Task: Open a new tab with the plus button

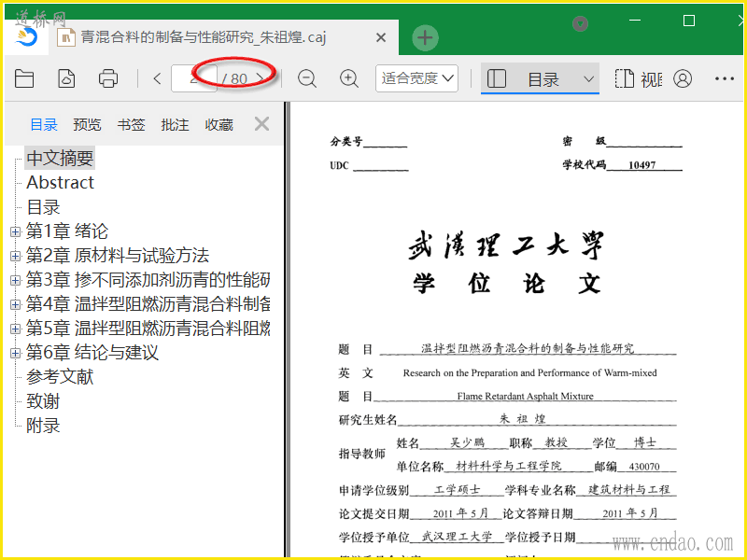Action: pos(425,37)
